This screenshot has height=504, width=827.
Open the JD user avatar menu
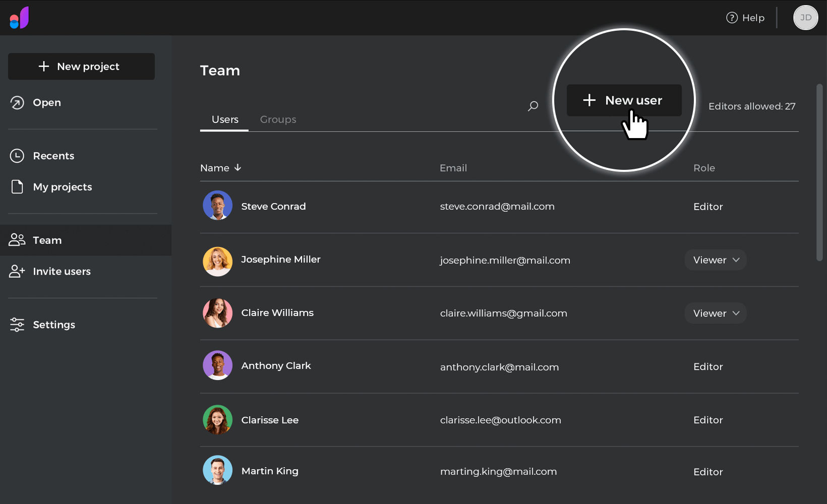805,18
